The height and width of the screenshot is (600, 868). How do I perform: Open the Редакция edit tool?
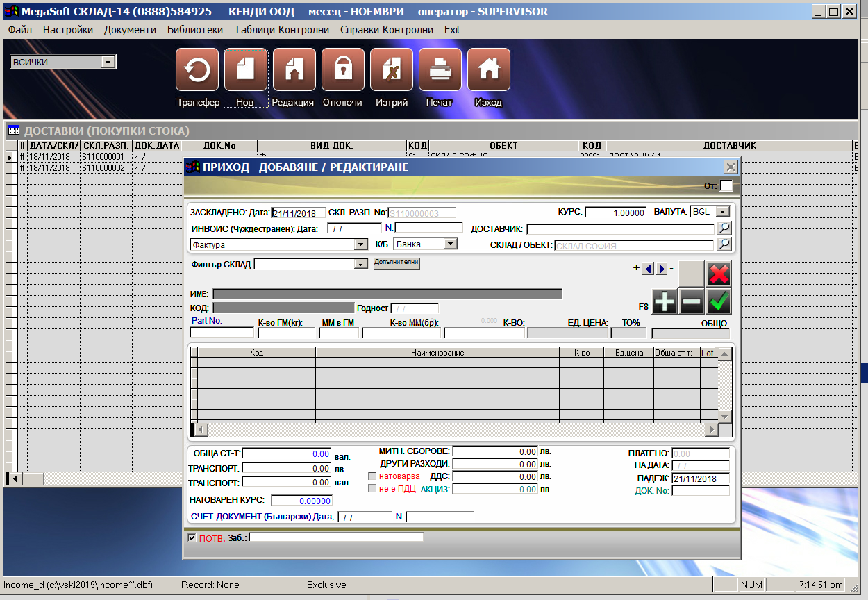tap(294, 69)
